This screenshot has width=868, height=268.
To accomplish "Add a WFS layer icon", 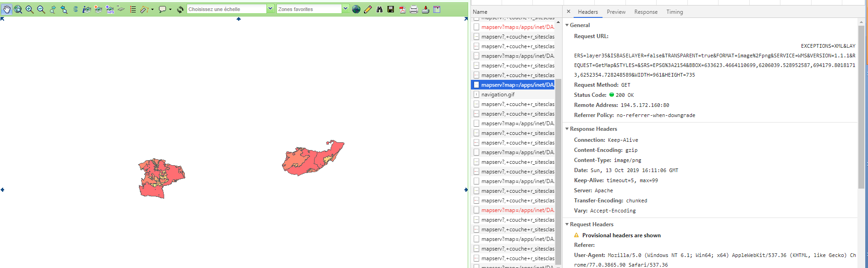I will coord(110,9).
